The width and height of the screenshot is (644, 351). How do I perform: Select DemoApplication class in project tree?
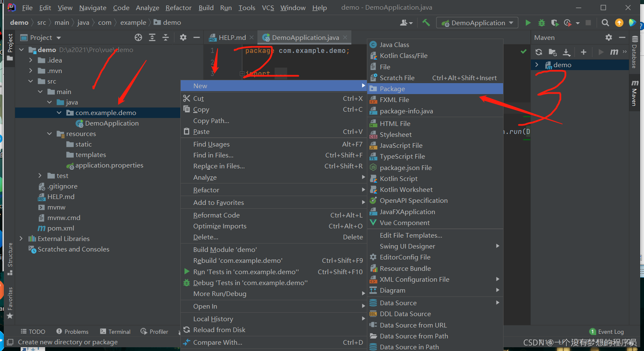[x=107, y=123]
